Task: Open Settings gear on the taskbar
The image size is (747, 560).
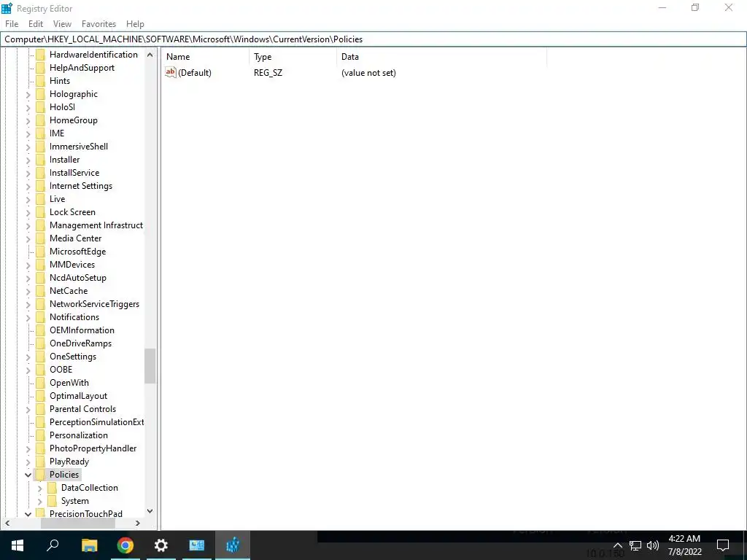Action: pos(161,545)
